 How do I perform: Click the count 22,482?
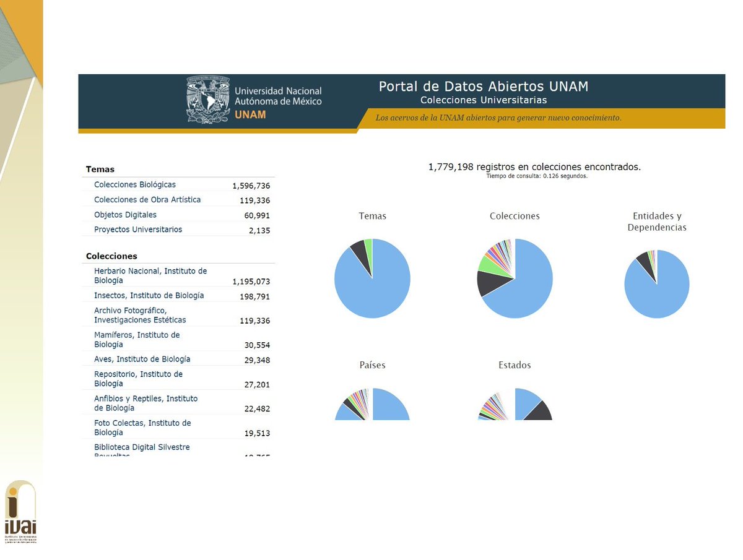click(258, 409)
